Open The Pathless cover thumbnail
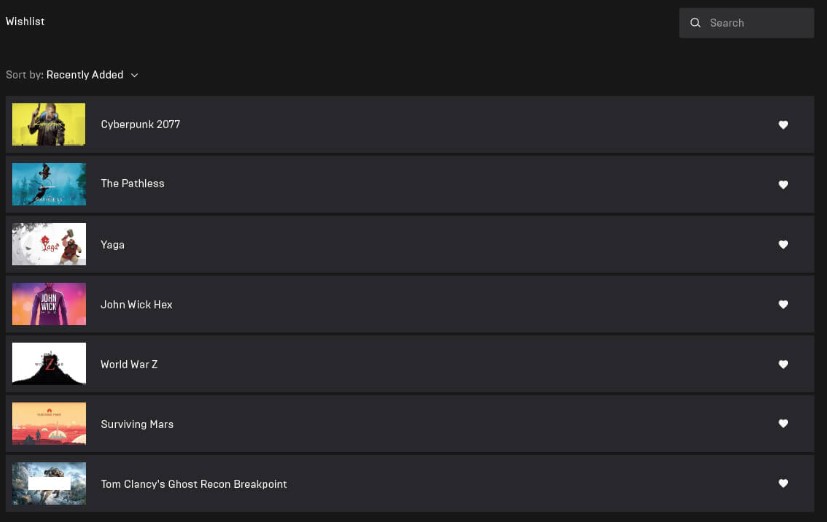 point(49,184)
